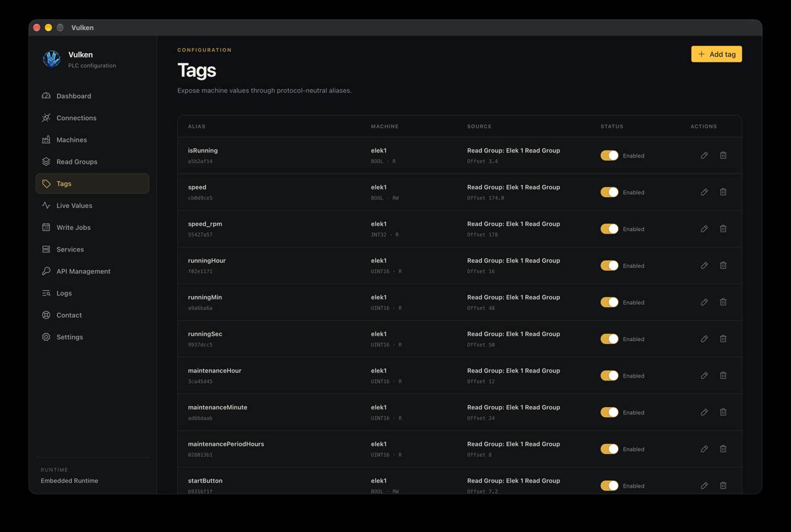Edit the runningSec tag
This screenshot has width=791, height=532.
tap(704, 339)
